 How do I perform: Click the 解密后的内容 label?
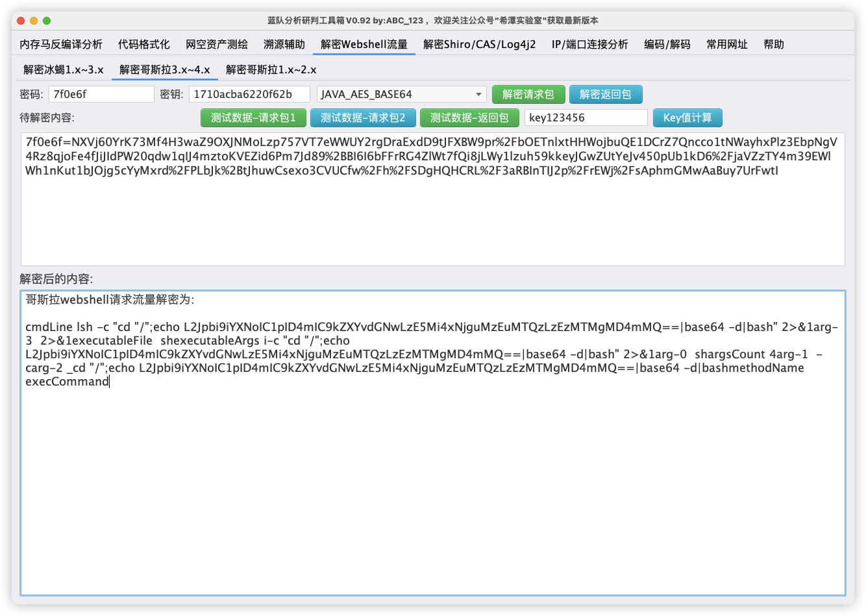(x=56, y=278)
